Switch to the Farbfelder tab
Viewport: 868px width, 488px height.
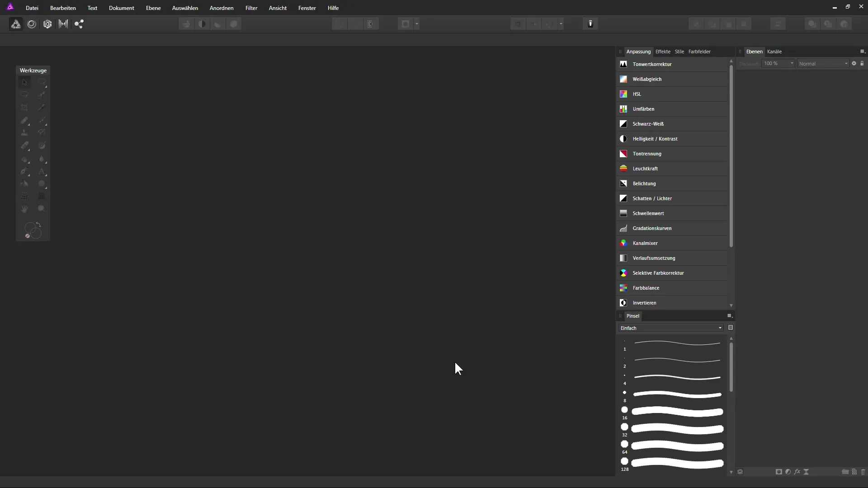[699, 52]
